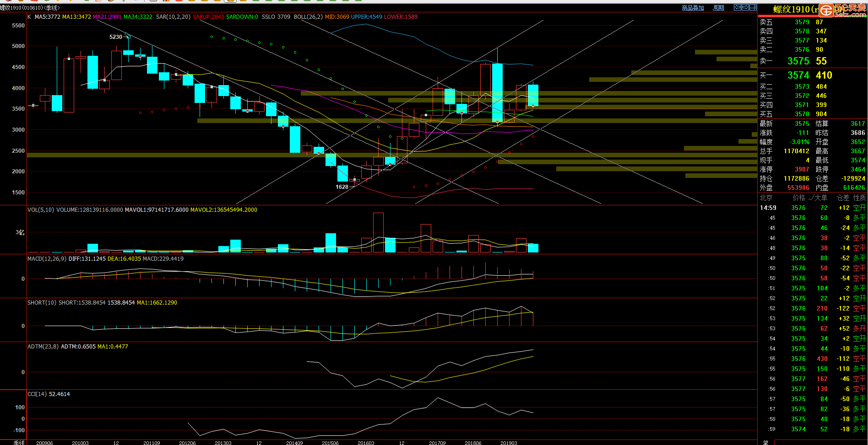Click the 买五 bid row at 3570
Viewport: 868px width, 445px height.
[813, 114]
